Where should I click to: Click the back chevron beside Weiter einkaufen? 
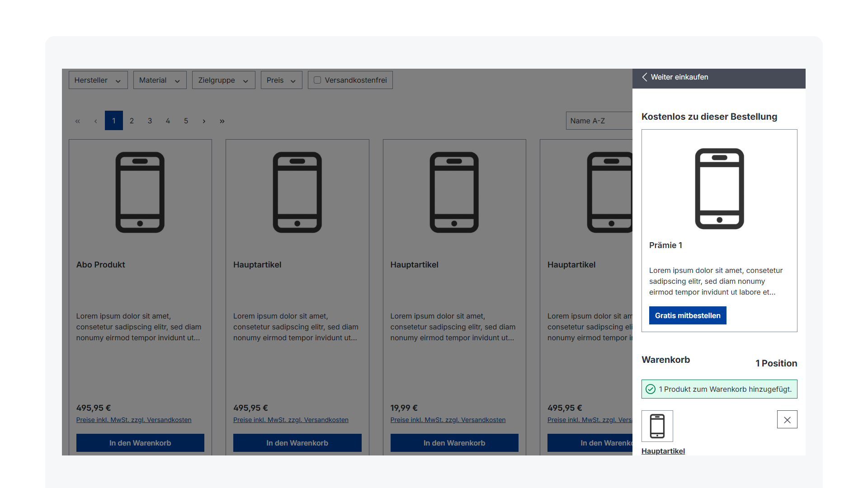(x=645, y=77)
